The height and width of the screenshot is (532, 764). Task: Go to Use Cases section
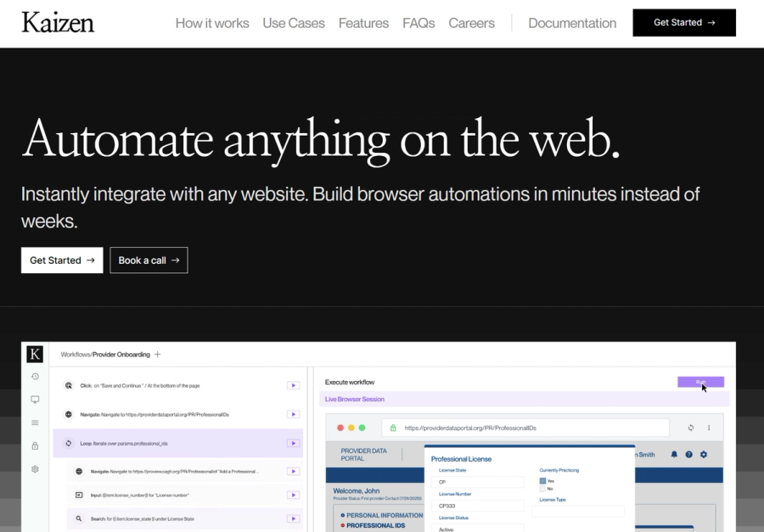(x=294, y=23)
